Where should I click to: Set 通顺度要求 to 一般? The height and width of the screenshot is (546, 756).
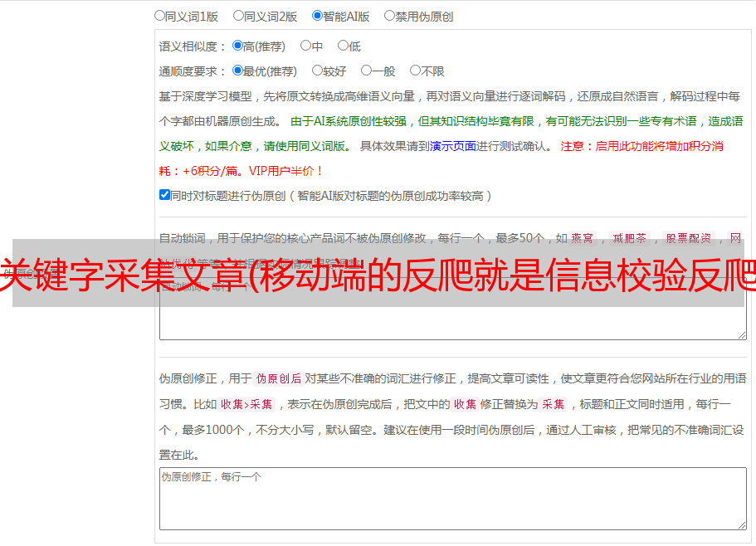coord(367,71)
